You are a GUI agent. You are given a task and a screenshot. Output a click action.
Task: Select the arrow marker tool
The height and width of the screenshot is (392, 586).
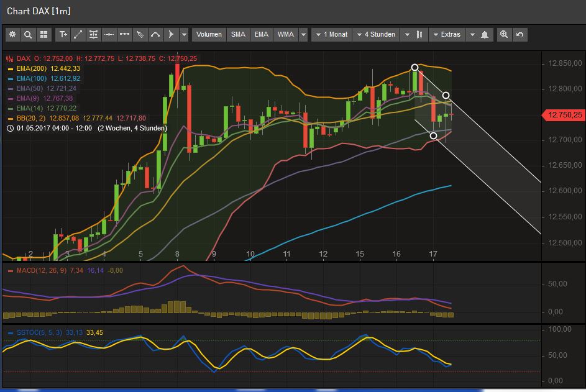click(x=171, y=34)
